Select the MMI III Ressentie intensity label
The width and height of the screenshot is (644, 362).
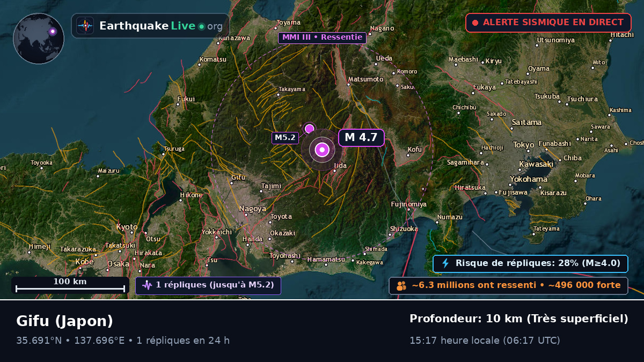click(x=322, y=38)
